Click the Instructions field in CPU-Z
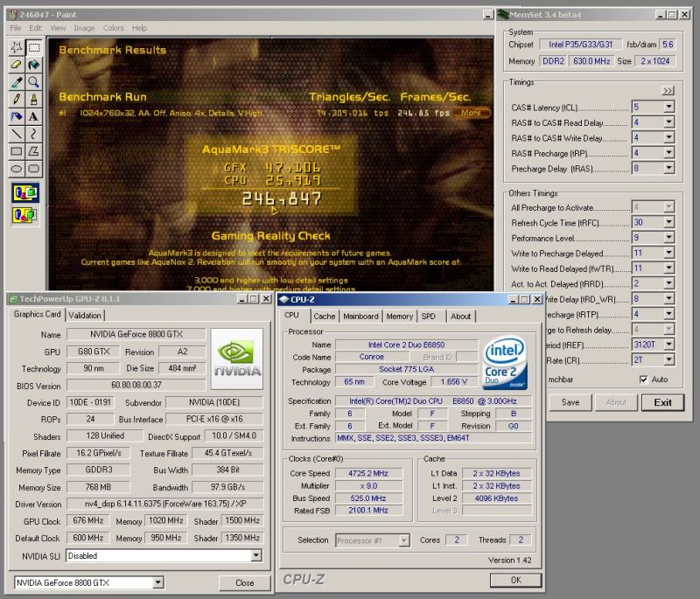700x599 pixels. pos(433,438)
